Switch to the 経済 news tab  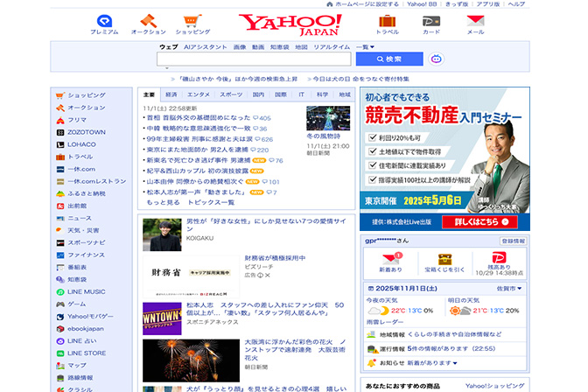point(171,94)
